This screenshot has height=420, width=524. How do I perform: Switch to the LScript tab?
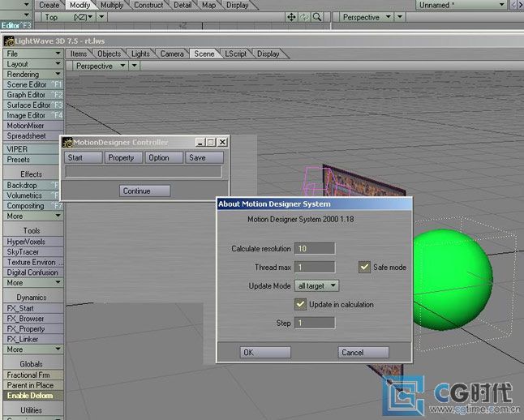235,54
